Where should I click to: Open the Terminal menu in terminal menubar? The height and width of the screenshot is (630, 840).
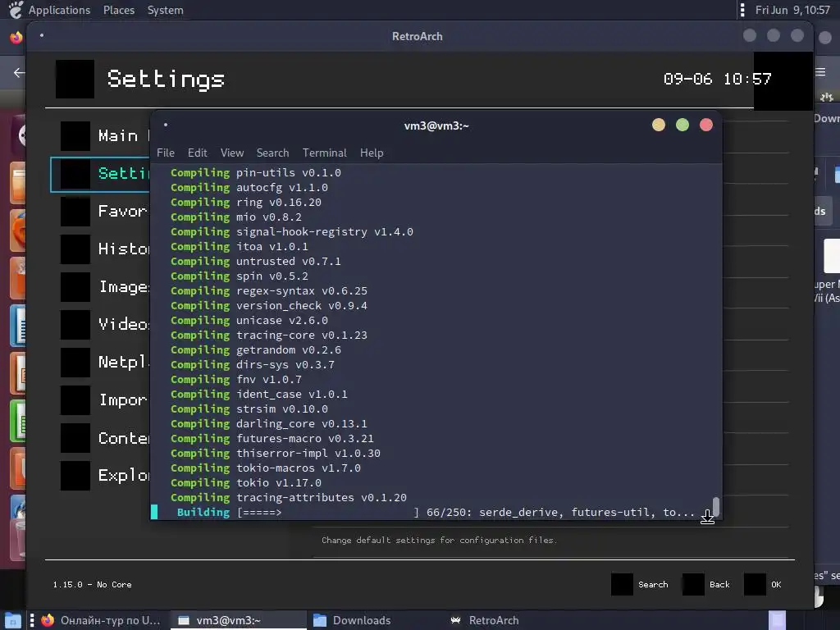coord(325,153)
